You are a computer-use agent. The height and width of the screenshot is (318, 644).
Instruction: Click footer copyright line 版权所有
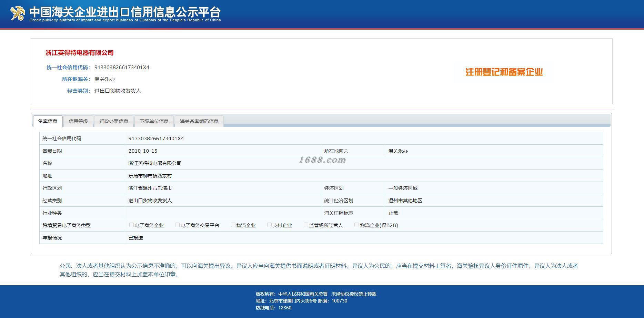tap(316, 294)
